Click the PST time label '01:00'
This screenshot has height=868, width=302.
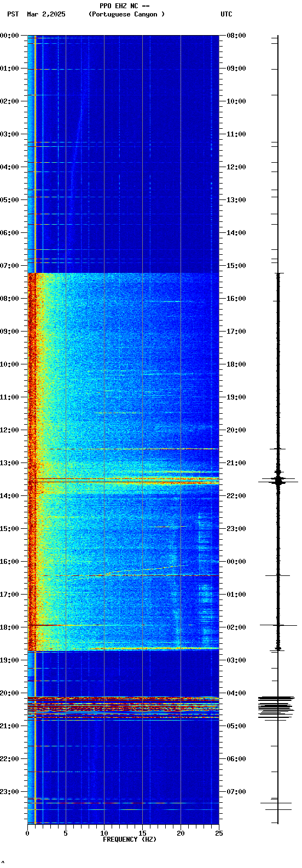tap(9, 68)
